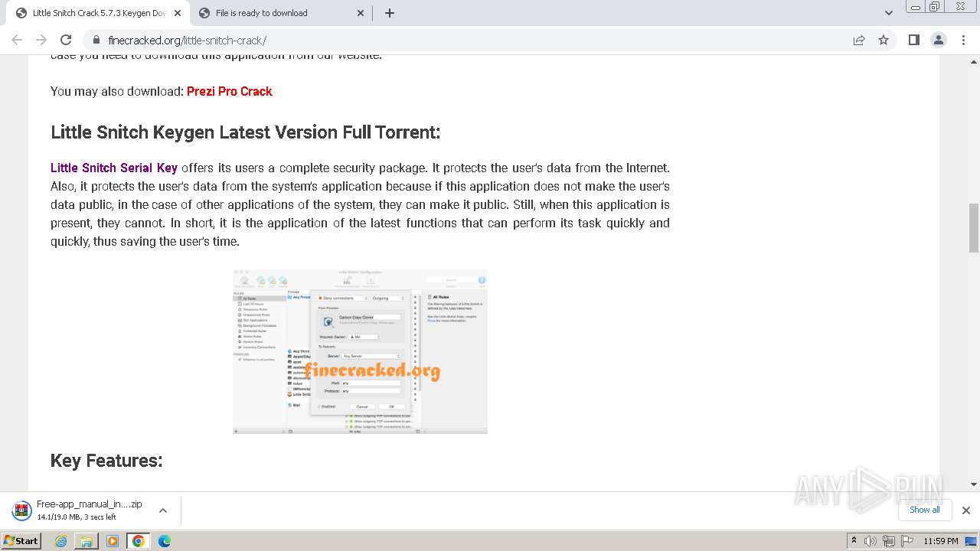Close the downloads bar

pos(966,510)
